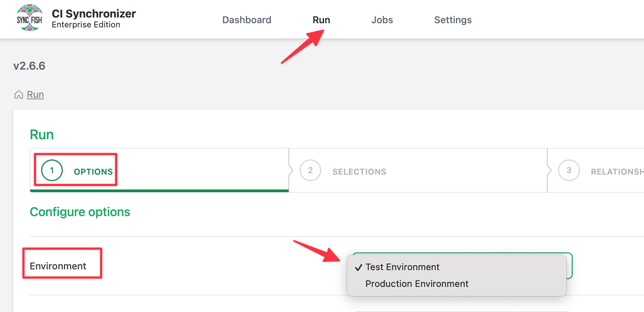
Task: Select step 1 Options tab
Action: [159, 170]
